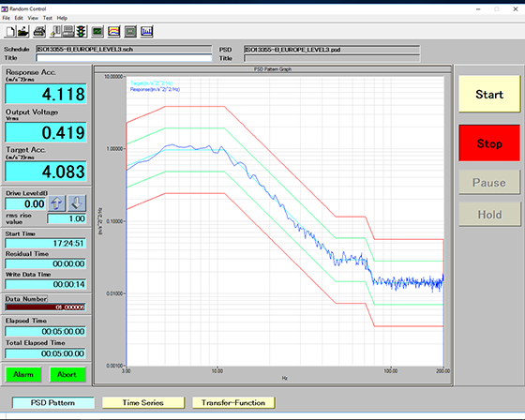The image size is (525, 420).
Task: Open the File menu
Action: click(6, 18)
